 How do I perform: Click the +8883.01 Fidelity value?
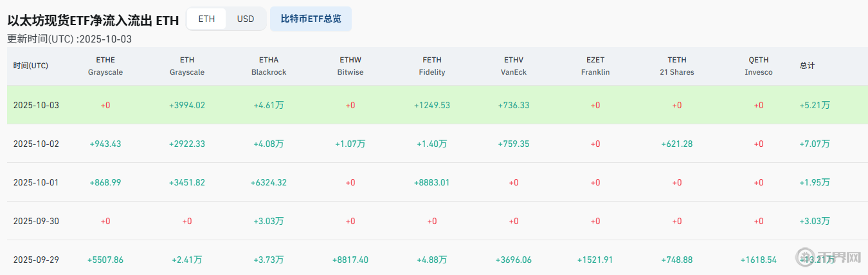tap(432, 182)
